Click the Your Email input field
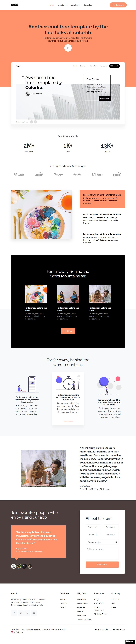Viewport: 136px width, 644px height. pyautogui.click(x=93, y=534)
